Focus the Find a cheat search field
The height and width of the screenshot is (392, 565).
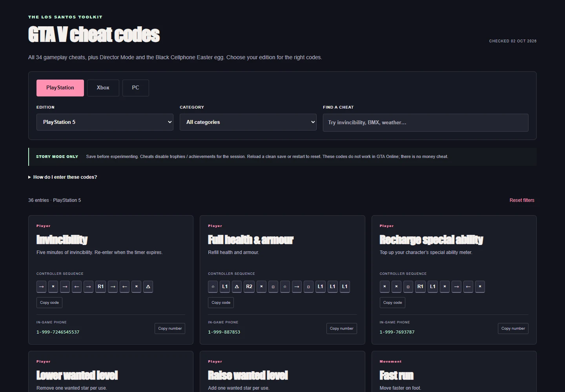425,123
